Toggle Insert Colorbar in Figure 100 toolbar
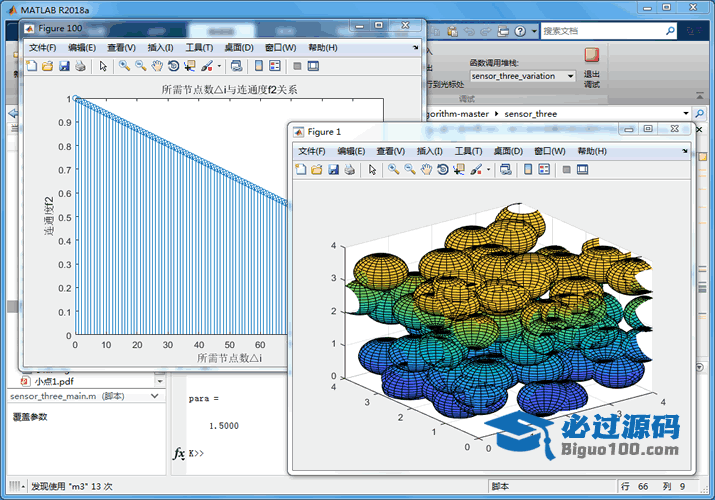The image size is (715, 500). (257, 66)
